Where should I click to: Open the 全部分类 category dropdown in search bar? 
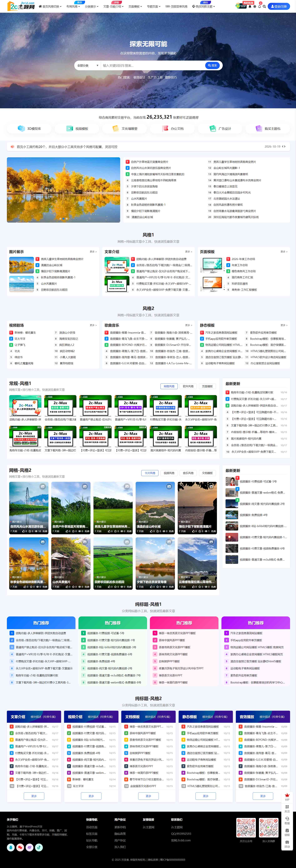tap(88, 65)
